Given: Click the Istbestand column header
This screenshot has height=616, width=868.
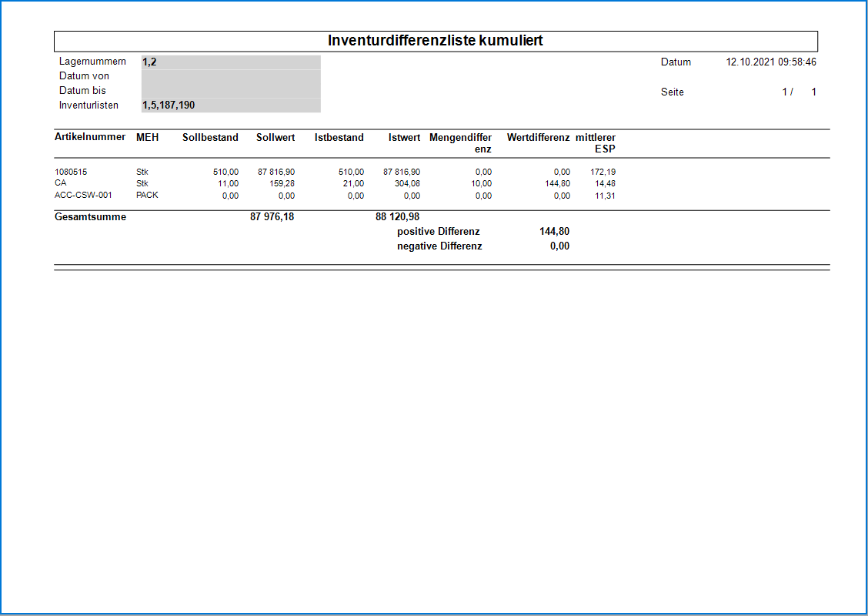Looking at the screenshot, I should pos(339,138).
